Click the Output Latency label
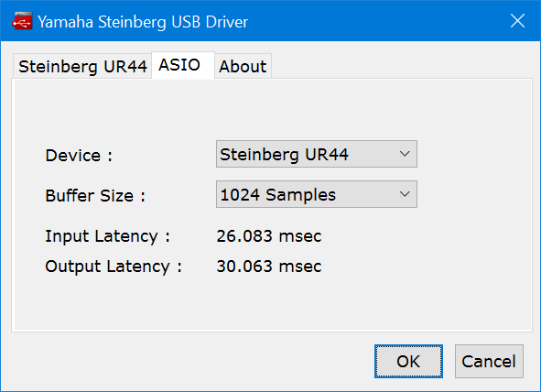 coord(114,267)
